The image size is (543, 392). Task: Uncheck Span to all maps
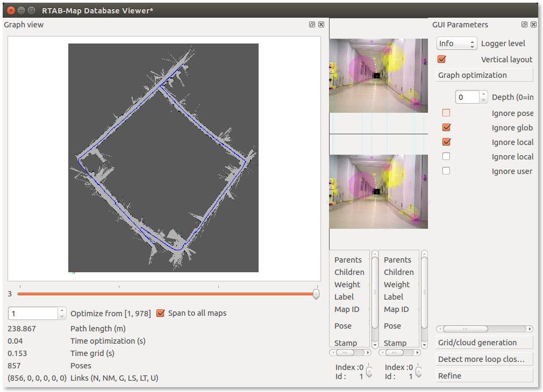click(160, 313)
